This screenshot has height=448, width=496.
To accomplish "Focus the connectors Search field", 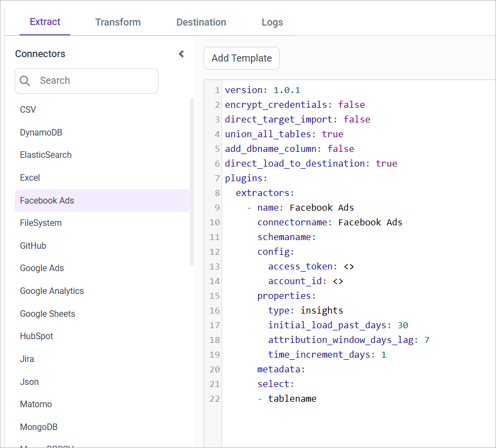I will (93, 81).
